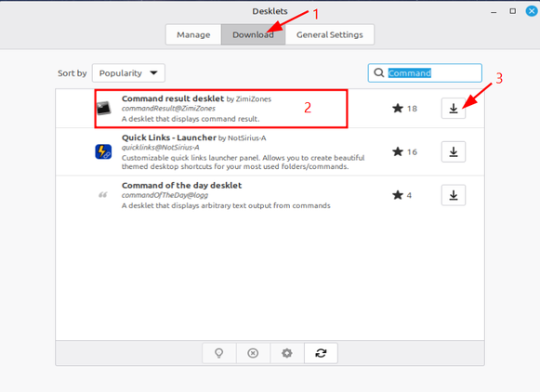
Task: Download the Quick Links - Launcher desklet
Action: [454, 151]
